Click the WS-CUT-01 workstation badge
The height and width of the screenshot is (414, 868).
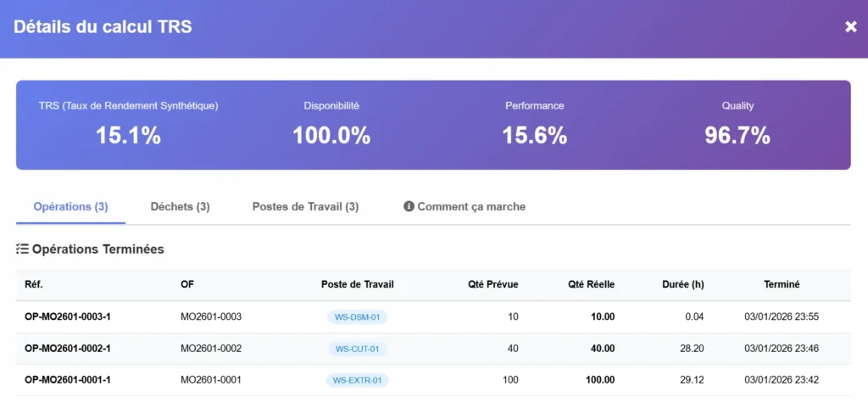tap(357, 349)
